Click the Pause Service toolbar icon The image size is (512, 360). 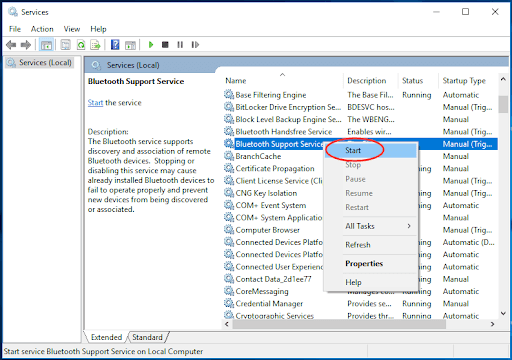180,44
